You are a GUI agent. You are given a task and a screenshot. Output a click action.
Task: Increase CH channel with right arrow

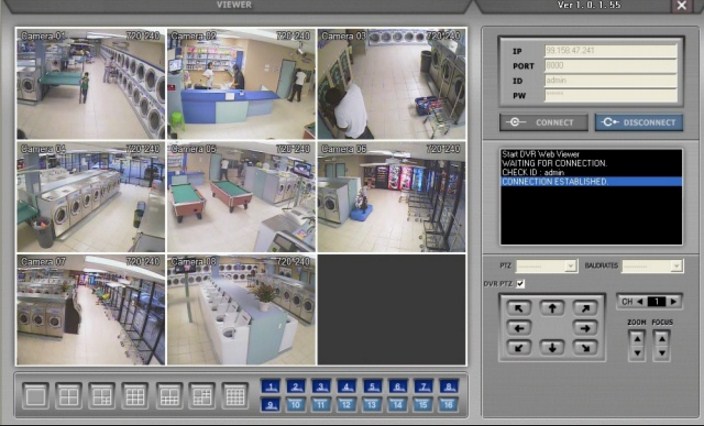[673, 302]
